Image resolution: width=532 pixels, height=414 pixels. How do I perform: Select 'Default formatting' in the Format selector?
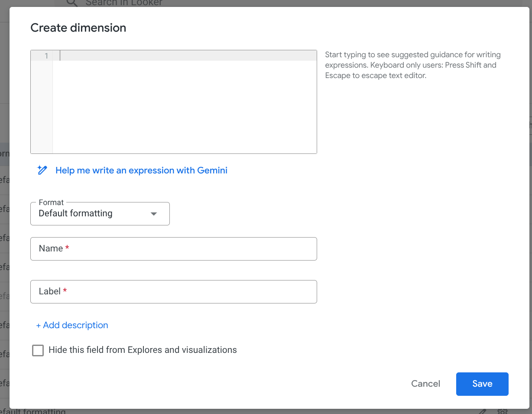click(x=75, y=213)
